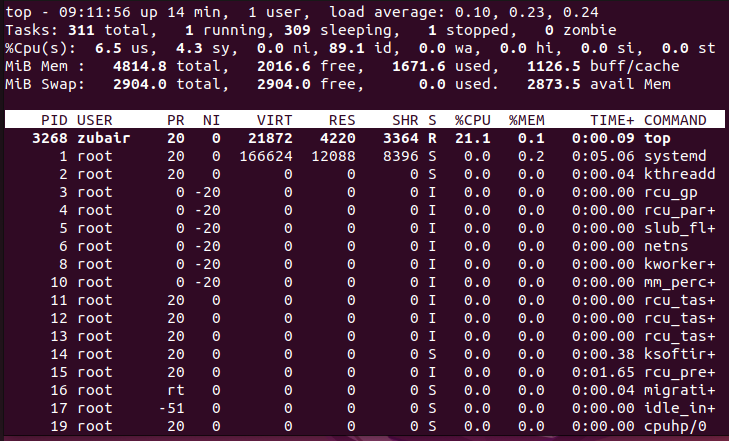Click the rt priority value
This screenshot has width=729, height=441.
tap(176, 390)
